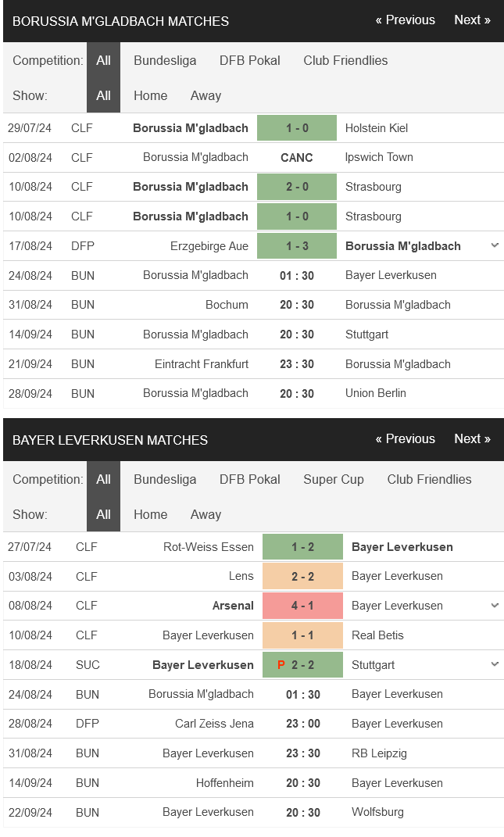Filter Gladbach matches by Home
Screen dimensions: 504x837
tap(150, 95)
